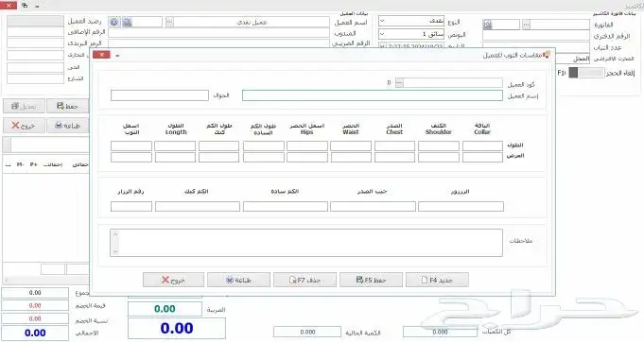Click the الشارع street field in main window
Viewport: 644px width, 342px height.
tap(35, 78)
